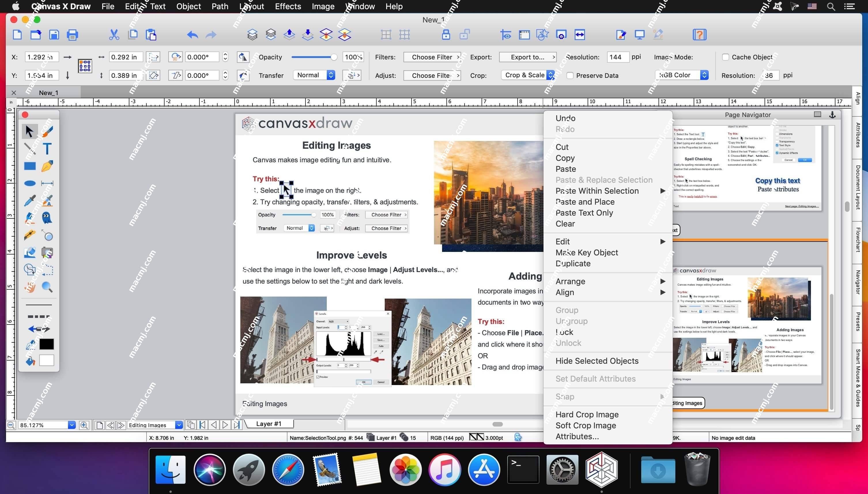Select the Text tool in toolbar
The height and width of the screenshot is (494, 868).
pos(49,148)
